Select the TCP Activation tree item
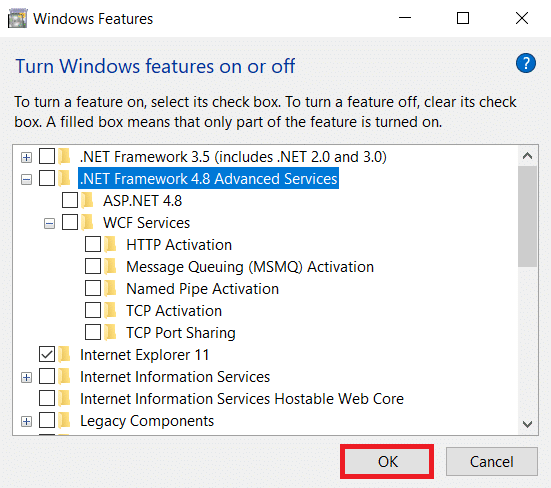Screen dimensions: 551x488 tap(174, 311)
